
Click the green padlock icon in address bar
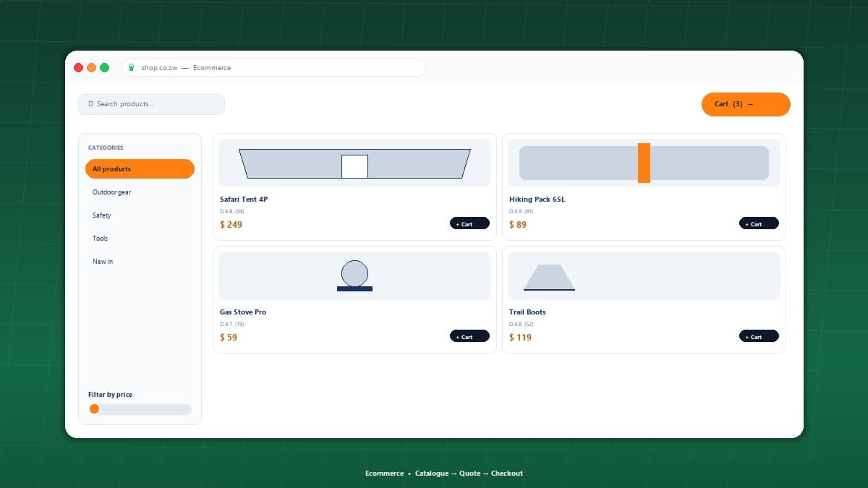[x=131, y=68]
